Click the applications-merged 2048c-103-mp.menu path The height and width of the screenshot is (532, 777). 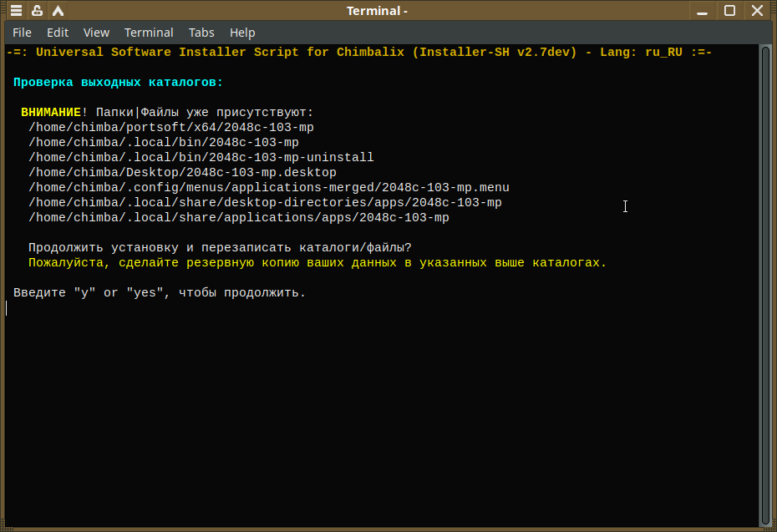point(269,188)
